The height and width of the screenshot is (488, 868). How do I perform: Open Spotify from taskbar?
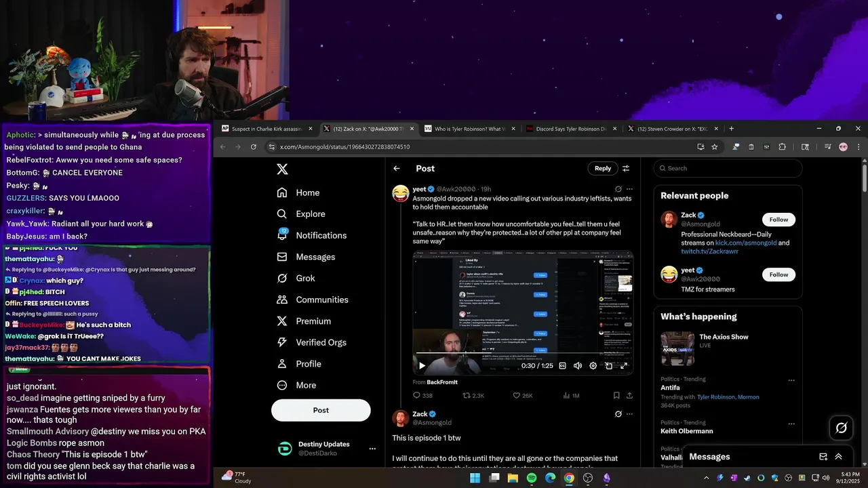pyautogui.click(x=532, y=478)
